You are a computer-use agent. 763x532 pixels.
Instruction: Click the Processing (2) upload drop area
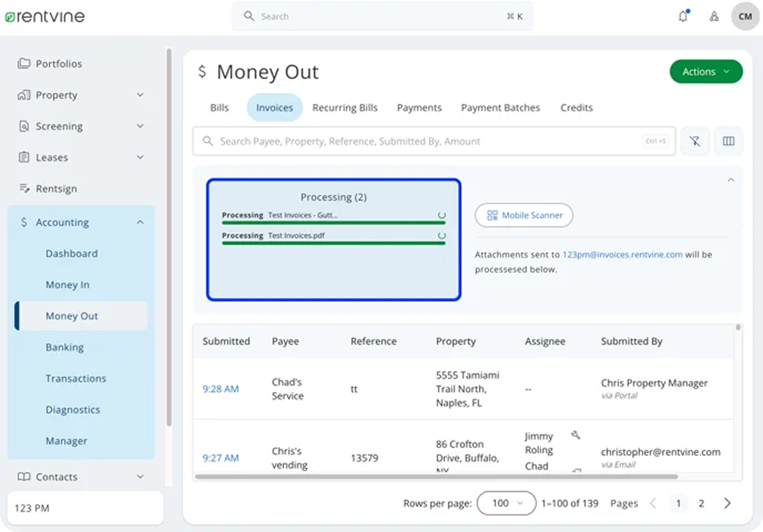point(334,239)
